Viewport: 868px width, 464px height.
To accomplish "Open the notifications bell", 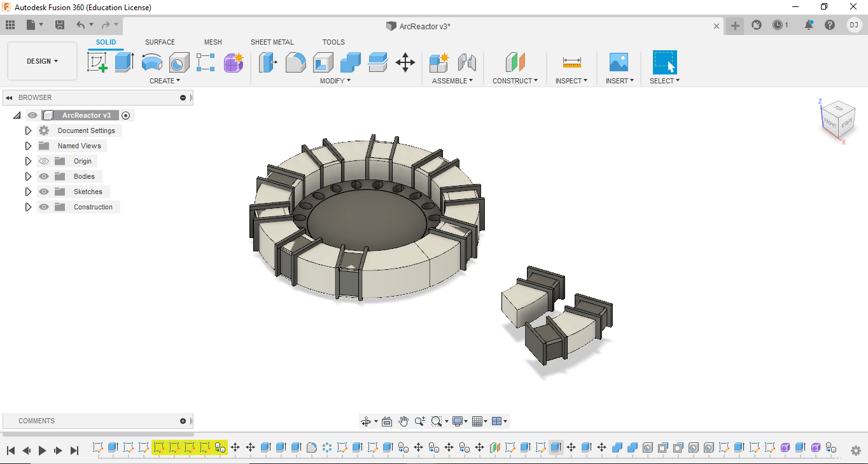I will coord(809,25).
